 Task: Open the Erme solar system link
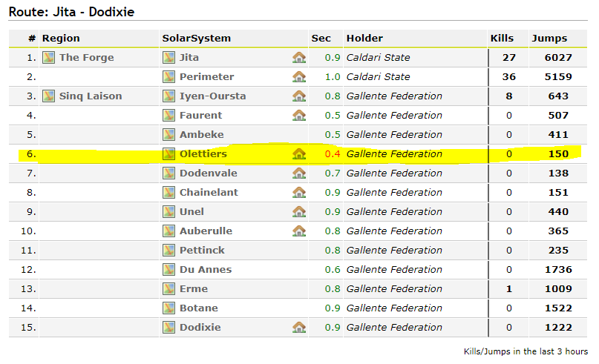point(194,289)
